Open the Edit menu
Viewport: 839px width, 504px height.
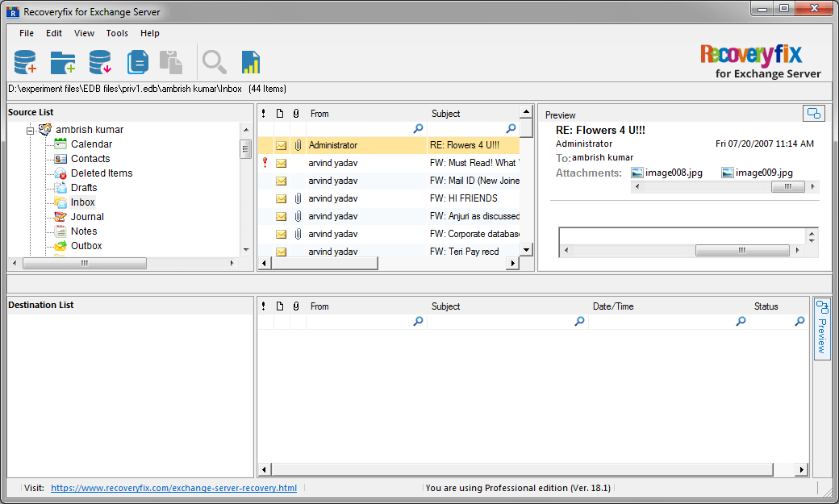[x=54, y=33]
